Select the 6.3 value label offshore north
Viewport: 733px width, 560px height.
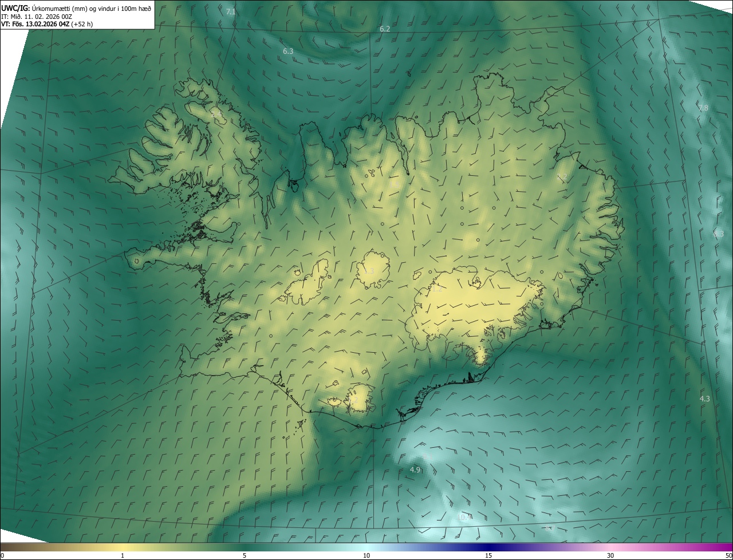click(288, 51)
